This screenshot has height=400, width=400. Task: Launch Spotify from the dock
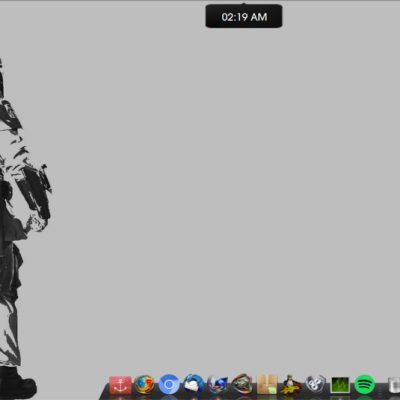364,385
